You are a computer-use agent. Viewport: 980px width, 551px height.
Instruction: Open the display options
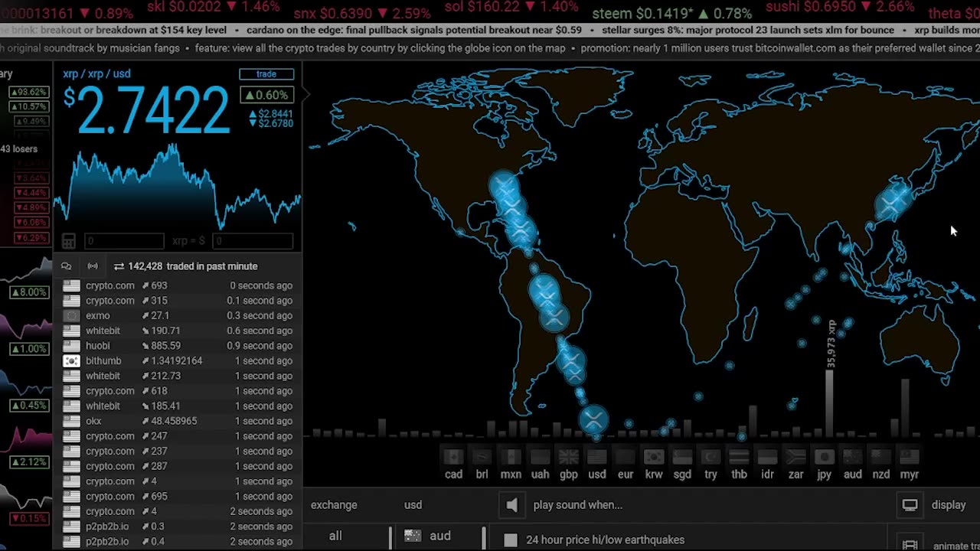tap(949, 505)
